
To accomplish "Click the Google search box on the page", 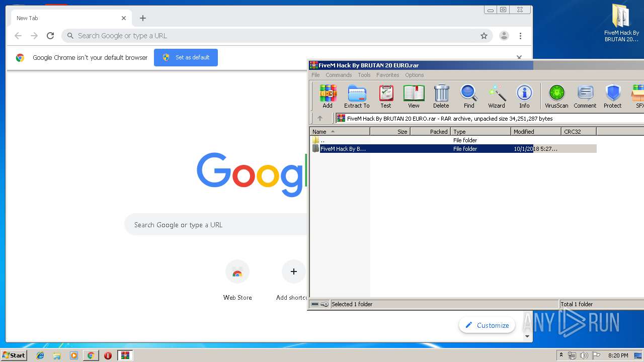I will tap(216, 225).
